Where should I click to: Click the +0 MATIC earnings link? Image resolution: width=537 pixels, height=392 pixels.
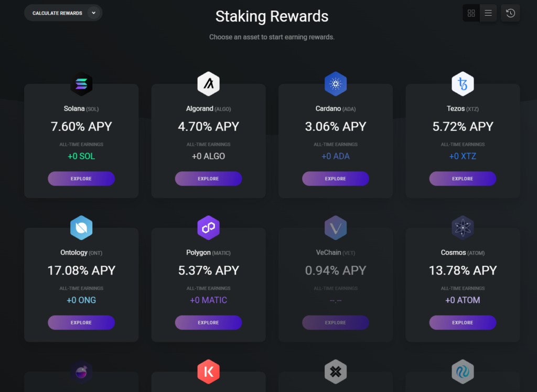point(208,300)
